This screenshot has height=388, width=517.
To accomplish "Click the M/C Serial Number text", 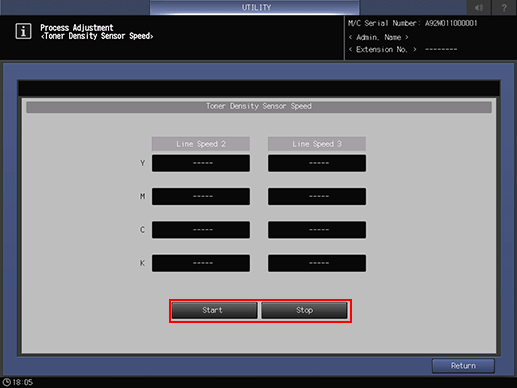I will tap(413, 23).
